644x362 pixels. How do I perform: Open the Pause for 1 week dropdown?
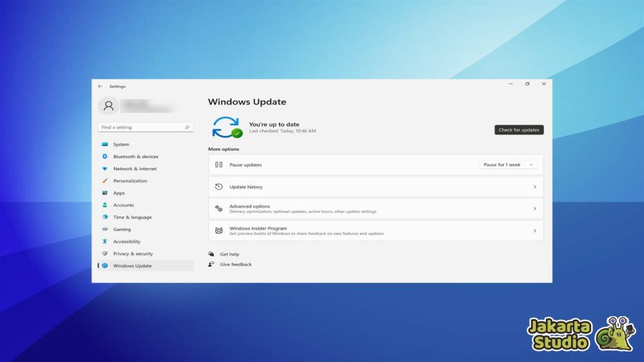coord(508,165)
